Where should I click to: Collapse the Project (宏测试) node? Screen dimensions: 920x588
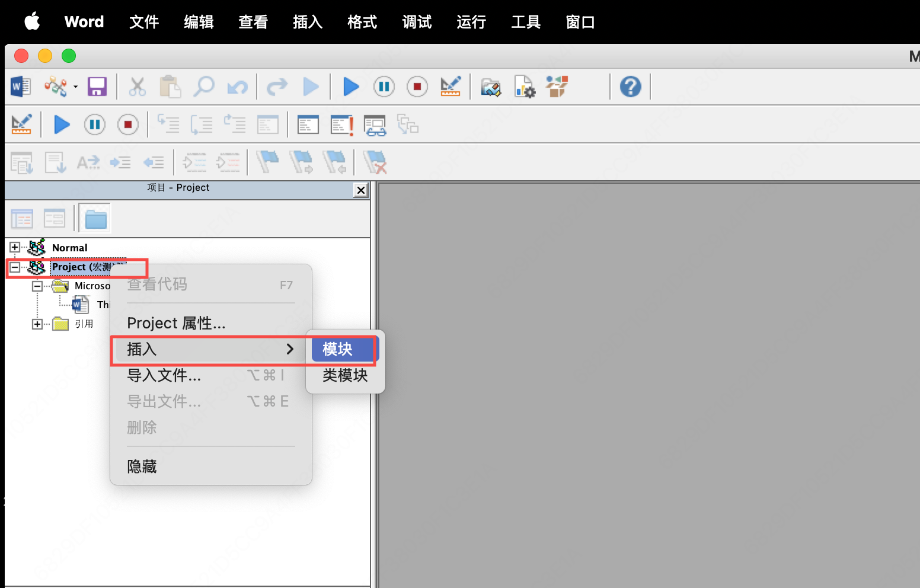click(15, 267)
